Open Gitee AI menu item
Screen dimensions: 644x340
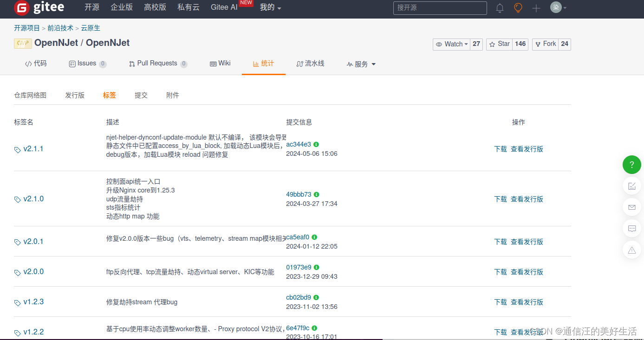click(x=224, y=7)
